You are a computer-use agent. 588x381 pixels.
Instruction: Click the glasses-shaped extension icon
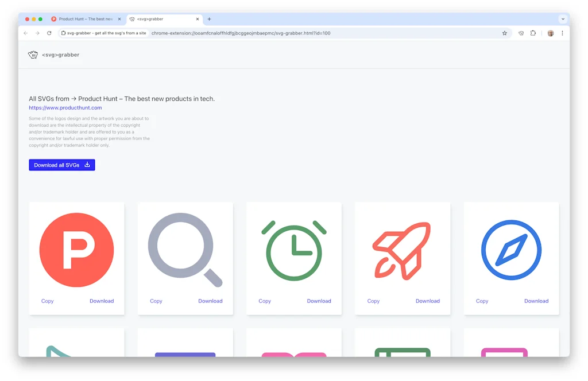click(520, 33)
